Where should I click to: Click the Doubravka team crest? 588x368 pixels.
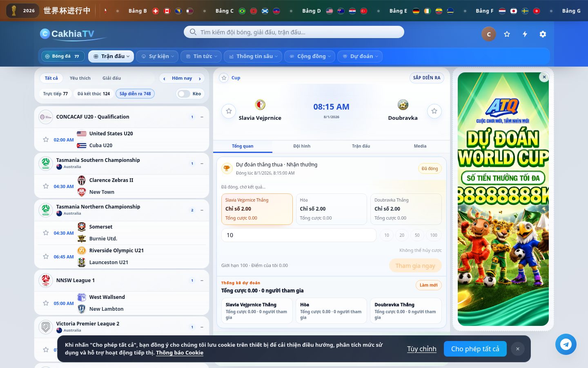403,105
